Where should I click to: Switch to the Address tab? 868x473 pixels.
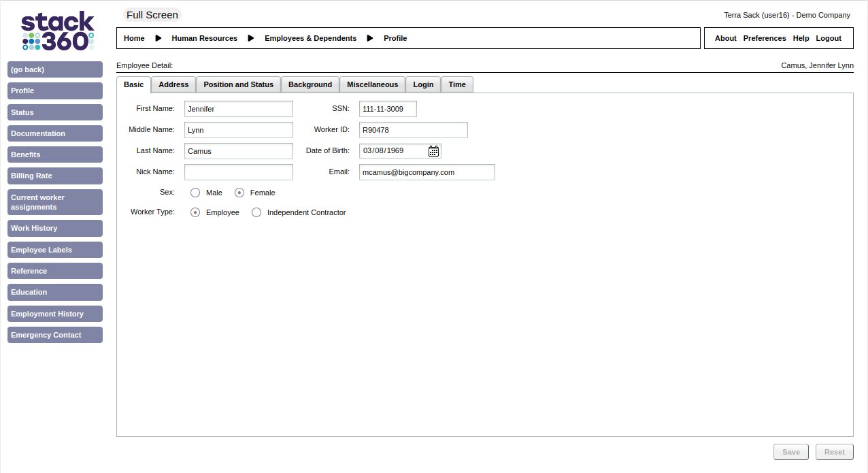pyautogui.click(x=173, y=84)
